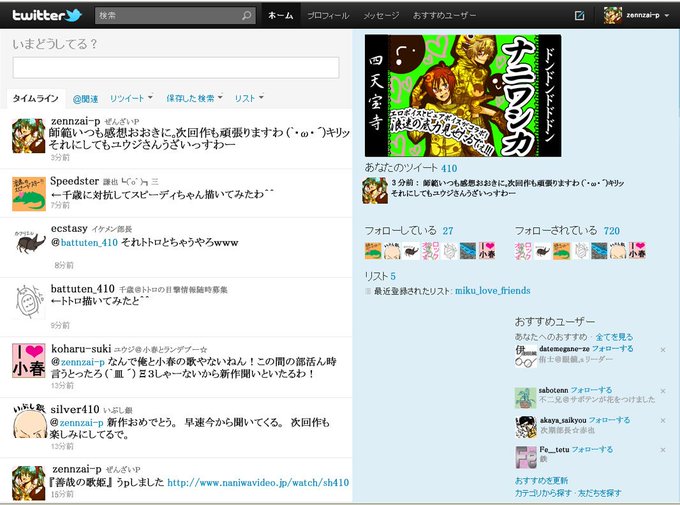Click おすすめを更新 link
The height and width of the screenshot is (505, 680).
tap(541, 481)
